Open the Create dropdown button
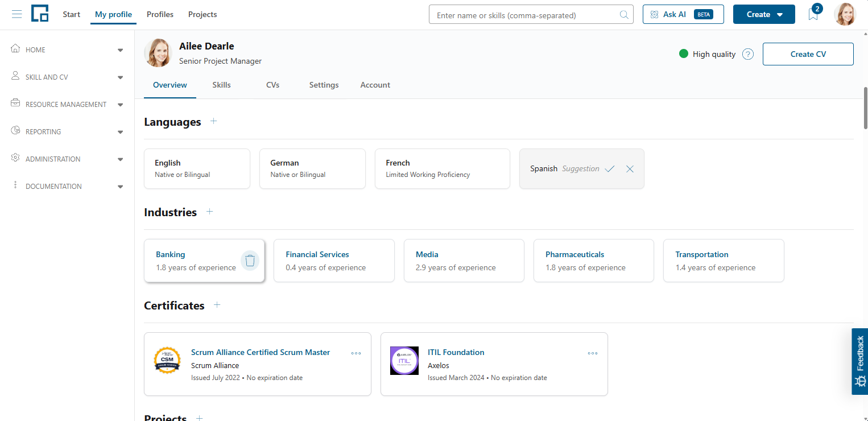 (x=764, y=14)
